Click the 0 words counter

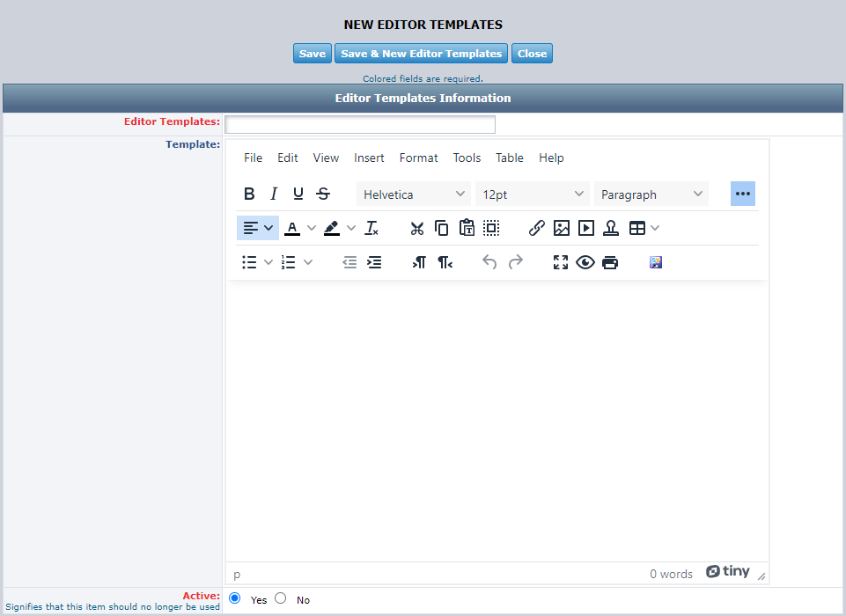[x=671, y=574]
